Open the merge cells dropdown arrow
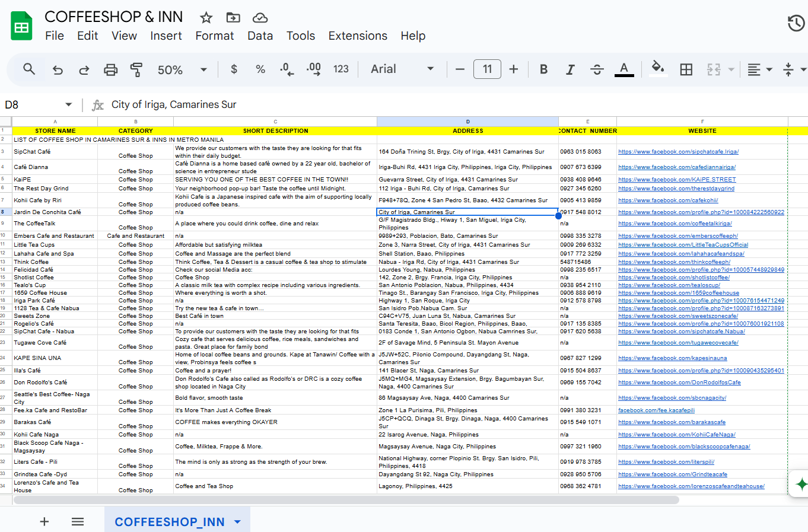Image resolution: width=808 pixels, height=532 pixels. (x=731, y=69)
